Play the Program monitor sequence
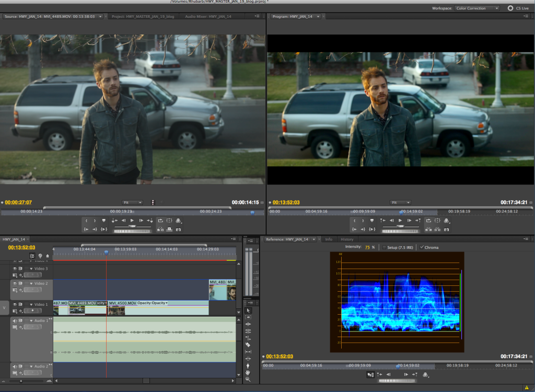 click(x=400, y=221)
